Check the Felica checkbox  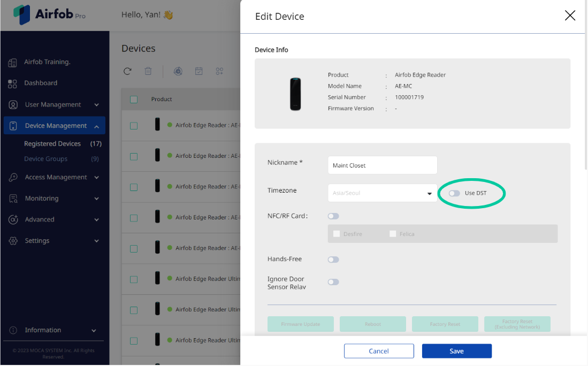(x=393, y=234)
